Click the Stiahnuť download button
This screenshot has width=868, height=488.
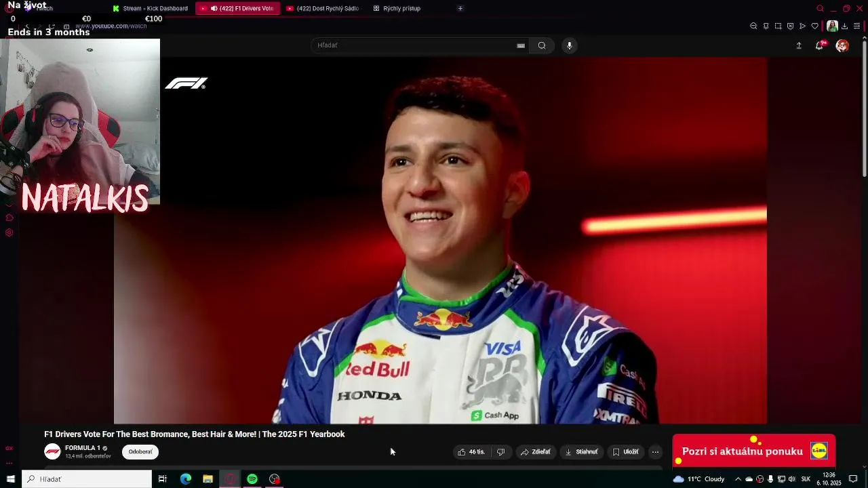coord(582,452)
